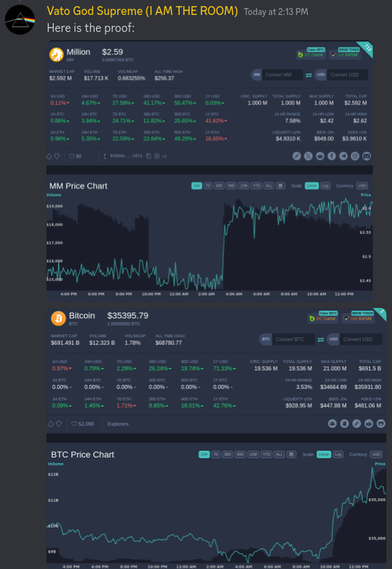The image size is (392, 569).
Task: Downvote Bitcoin
Action: pos(59,424)
